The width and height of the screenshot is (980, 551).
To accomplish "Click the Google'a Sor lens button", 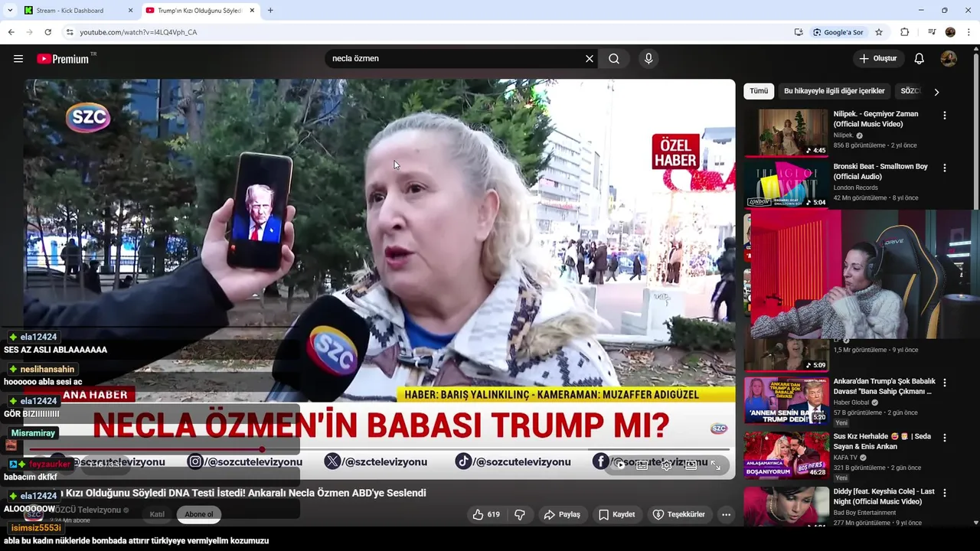I will (838, 32).
